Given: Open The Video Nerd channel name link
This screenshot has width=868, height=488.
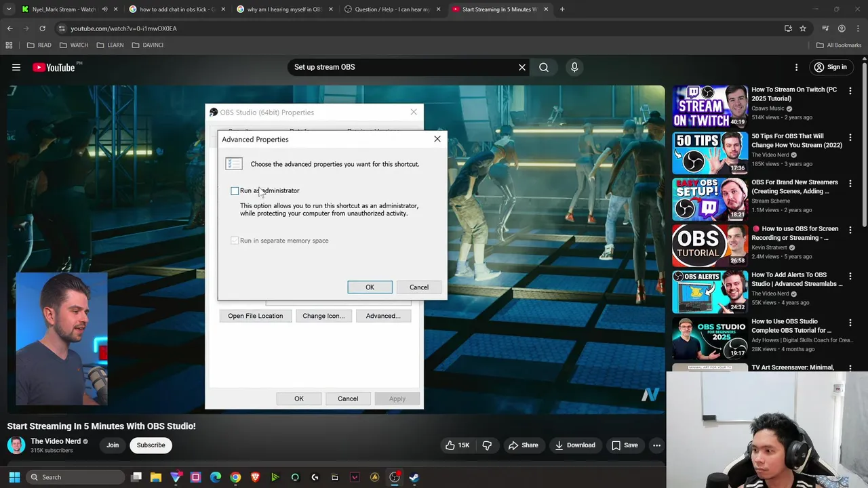Looking at the screenshot, I should point(56,441).
